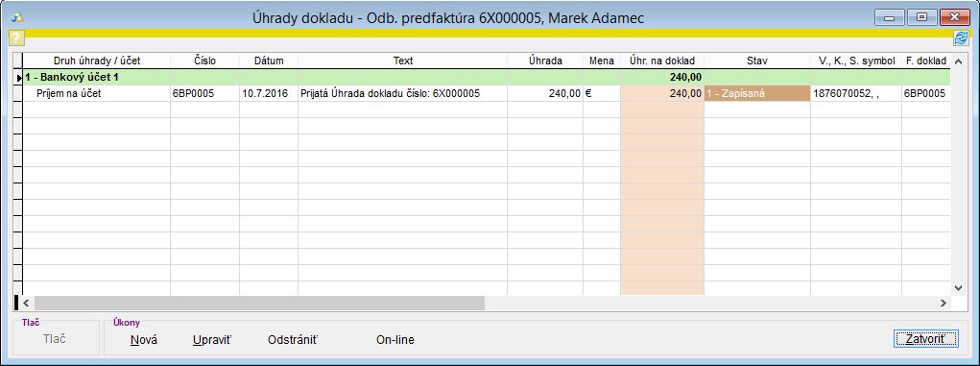Click the horizontal scrollbar left arrow

(x=26, y=303)
